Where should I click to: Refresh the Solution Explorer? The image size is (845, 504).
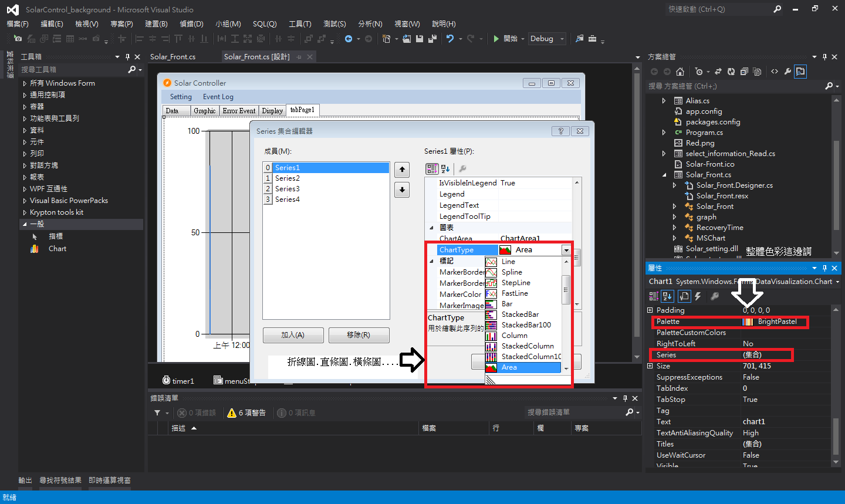[731, 72]
